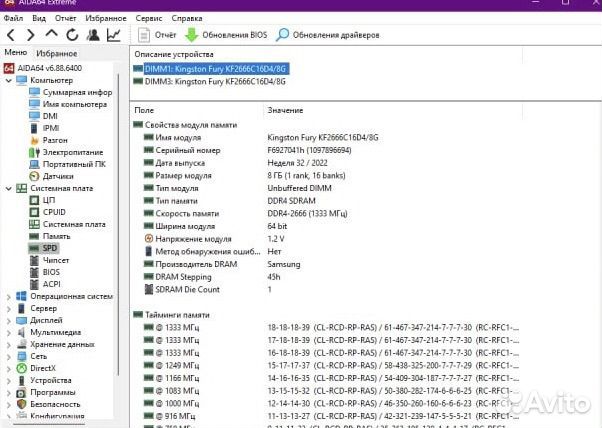Select Суммарная информация icon in tree

34,92
